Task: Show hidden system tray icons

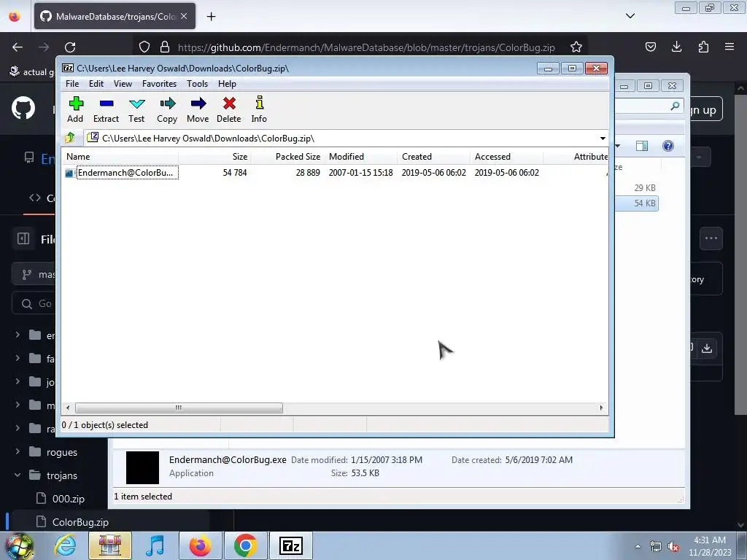Action: point(638,546)
